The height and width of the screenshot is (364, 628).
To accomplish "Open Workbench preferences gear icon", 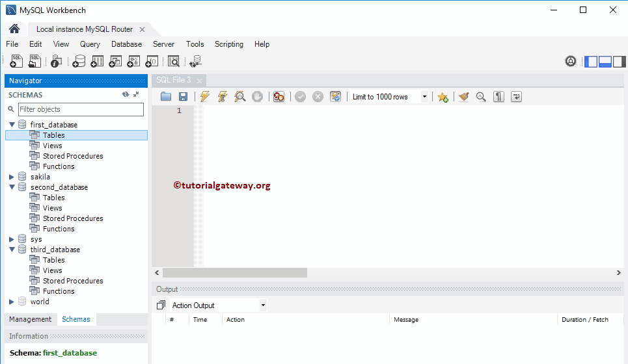I will [570, 61].
